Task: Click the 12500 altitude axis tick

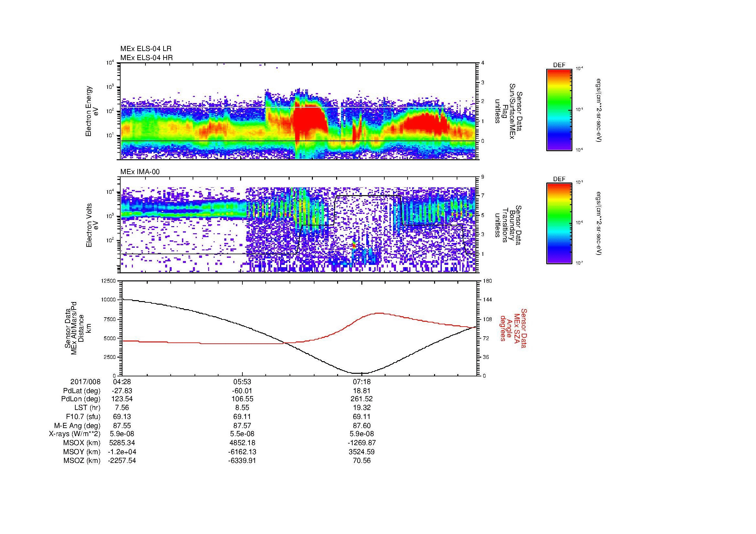Action: point(109,281)
